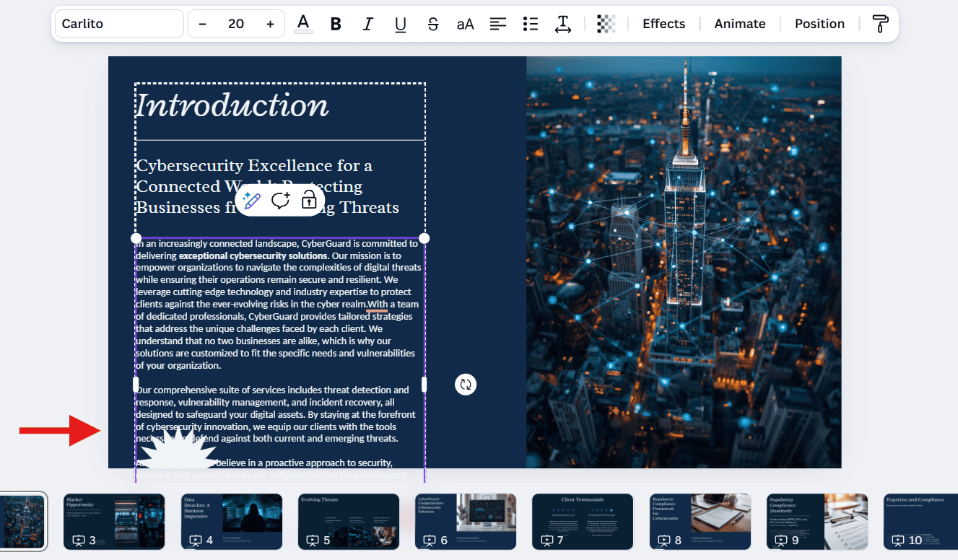Open the Position menu

819,24
